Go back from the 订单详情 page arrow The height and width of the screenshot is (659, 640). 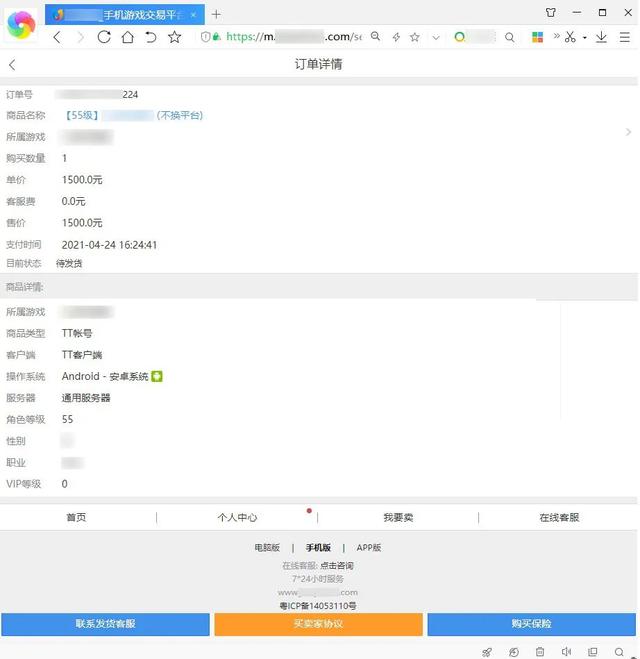coord(12,65)
